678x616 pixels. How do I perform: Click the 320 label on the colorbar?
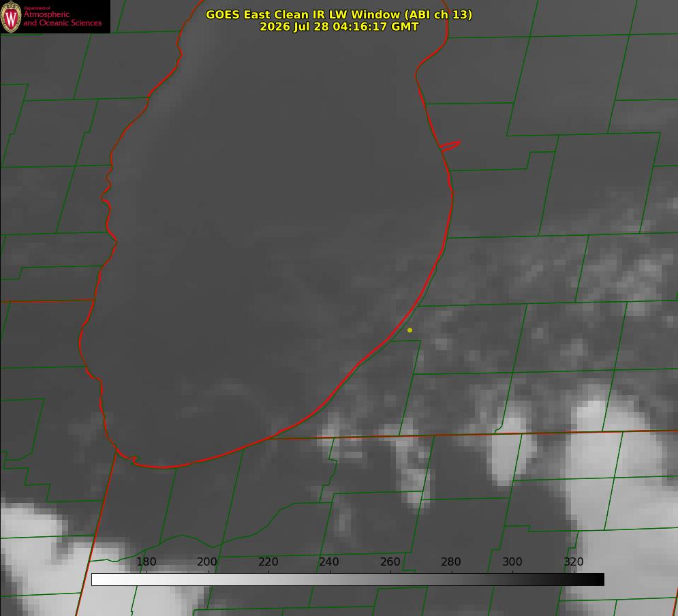point(574,561)
